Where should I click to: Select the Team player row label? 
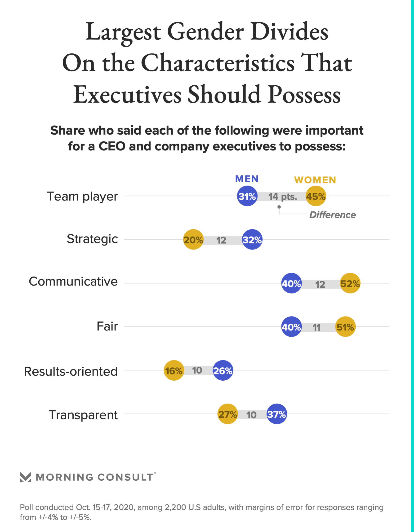pyautogui.click(x=82, y=196)
